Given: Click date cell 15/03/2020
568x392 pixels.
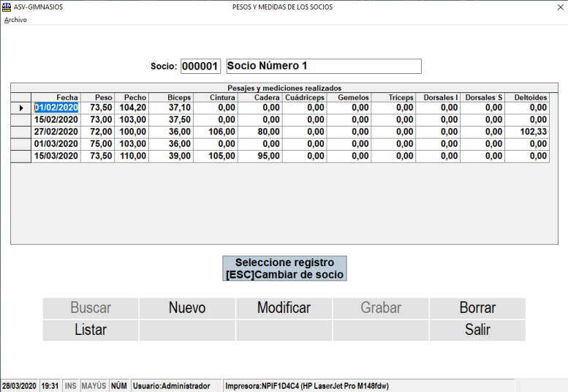Looking at the screenshot, I should (56, 157).
